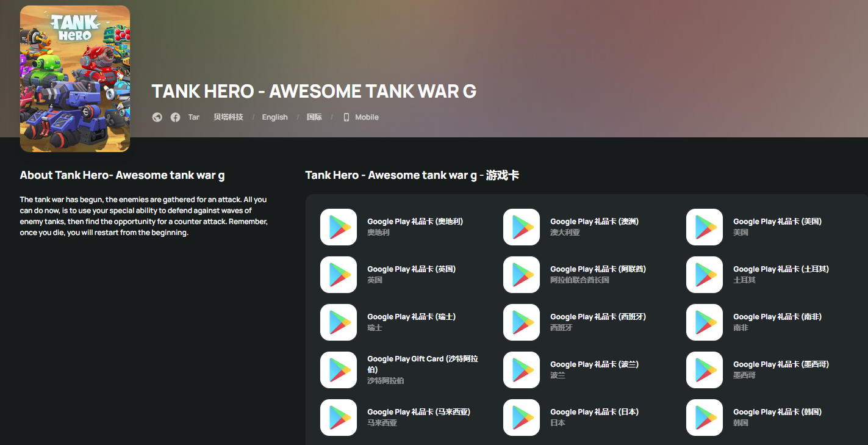Select Google Play 礼品卡 (南非)
The width and height of the screenshot is (868, 445).
pos(777,317)
